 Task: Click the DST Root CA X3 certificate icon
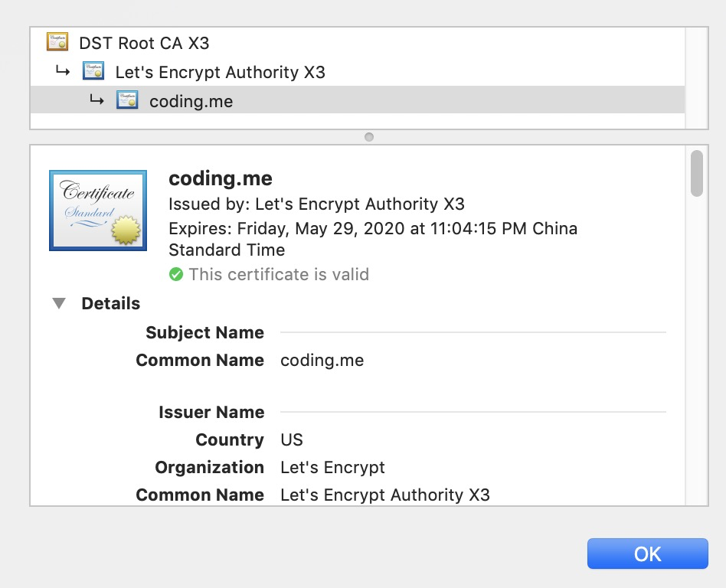pos(57,42)
